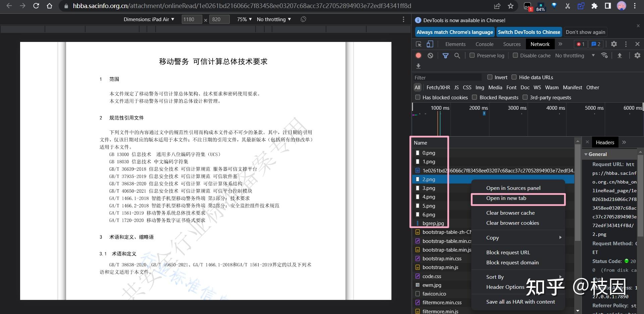This screenshot has width=644, height=314.
Task: Click the browser Back arrow
Action: [9, 6]
